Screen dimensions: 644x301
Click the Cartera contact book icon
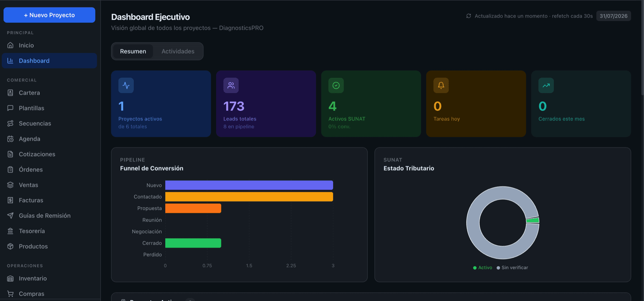tap(10, 93)
